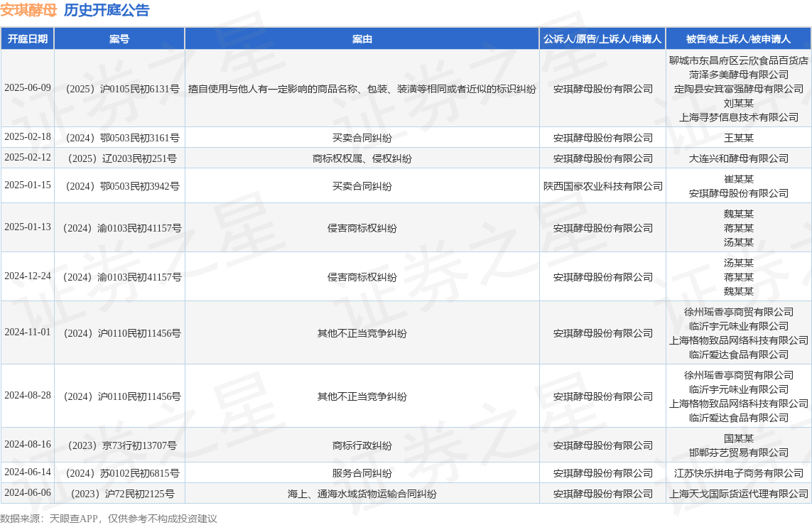Click the cause 服务合同纠纷

[362, 473]
